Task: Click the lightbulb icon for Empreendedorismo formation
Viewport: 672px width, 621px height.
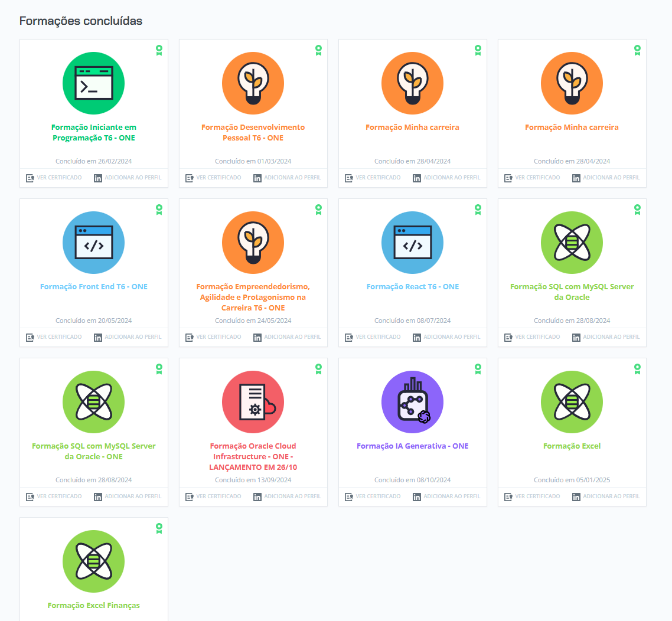Action: click(x=253, y=243)
